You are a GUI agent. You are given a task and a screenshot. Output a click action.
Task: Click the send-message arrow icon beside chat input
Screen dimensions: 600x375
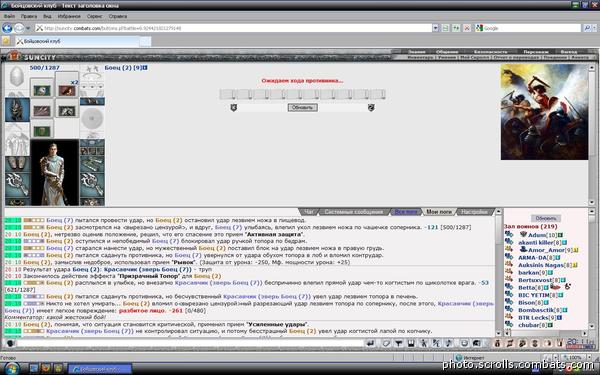[370, 343]
